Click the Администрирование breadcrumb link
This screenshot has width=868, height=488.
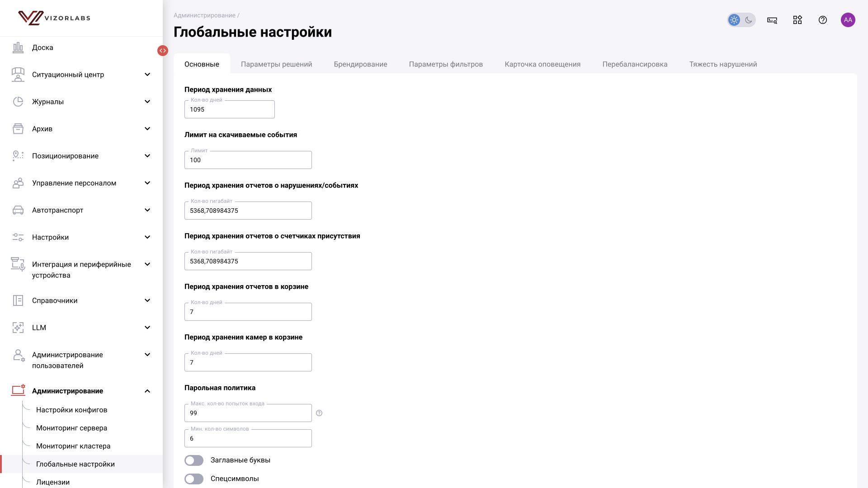204,15
